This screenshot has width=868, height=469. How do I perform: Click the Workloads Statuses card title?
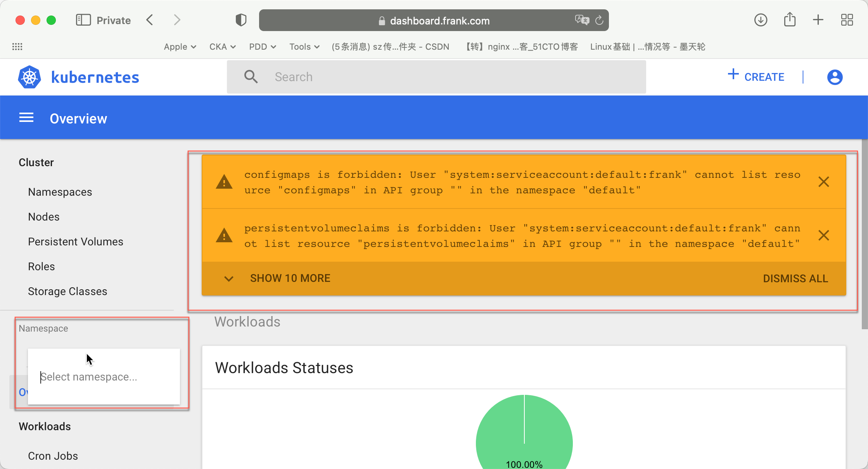[x=284, y=368]
